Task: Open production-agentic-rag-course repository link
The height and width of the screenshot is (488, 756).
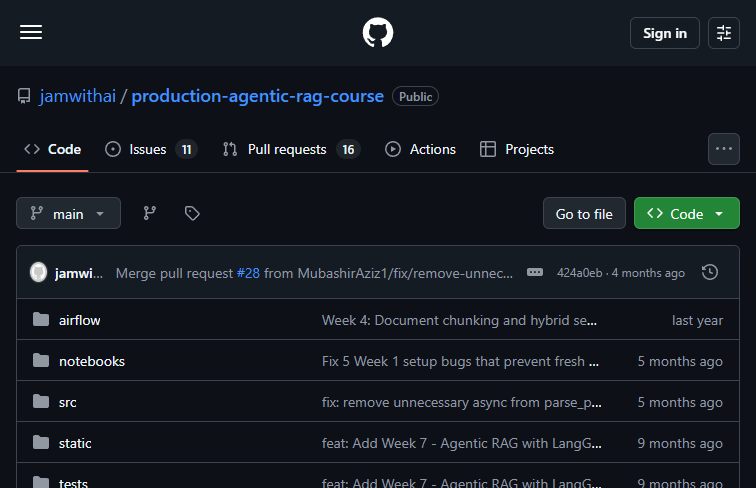Action: tap(257, 96)
